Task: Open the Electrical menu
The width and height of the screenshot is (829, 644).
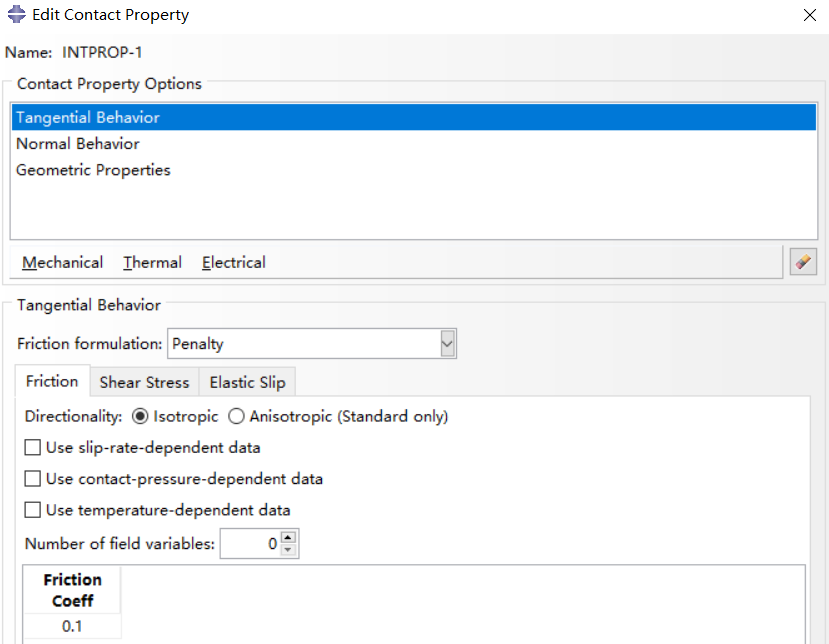Action: (234, 262)
